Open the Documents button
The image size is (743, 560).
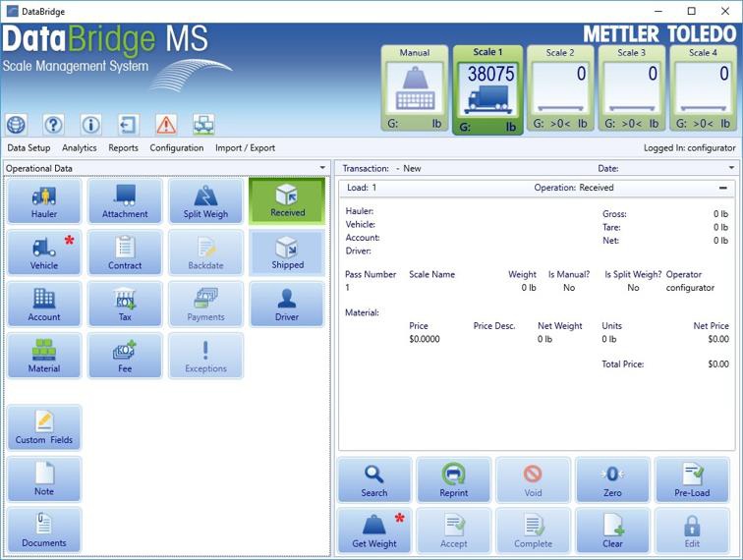tap(44, 530)
